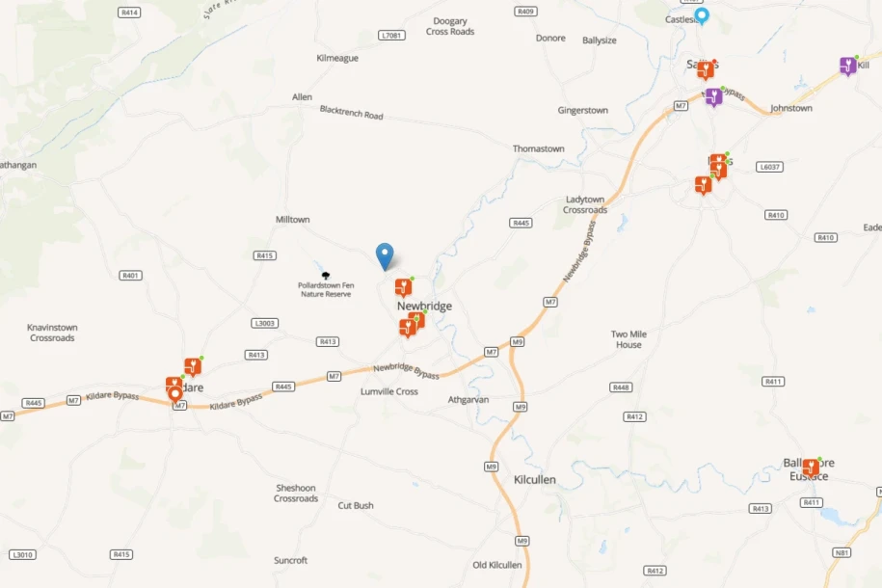
Task: Click the Newbridge town label
Action: click(x=425, y=307)
